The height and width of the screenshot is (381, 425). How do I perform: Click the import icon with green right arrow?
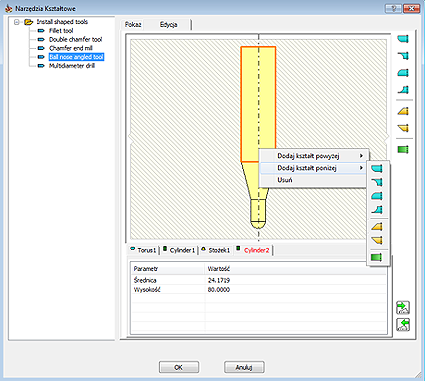click(x=403, y=307)
